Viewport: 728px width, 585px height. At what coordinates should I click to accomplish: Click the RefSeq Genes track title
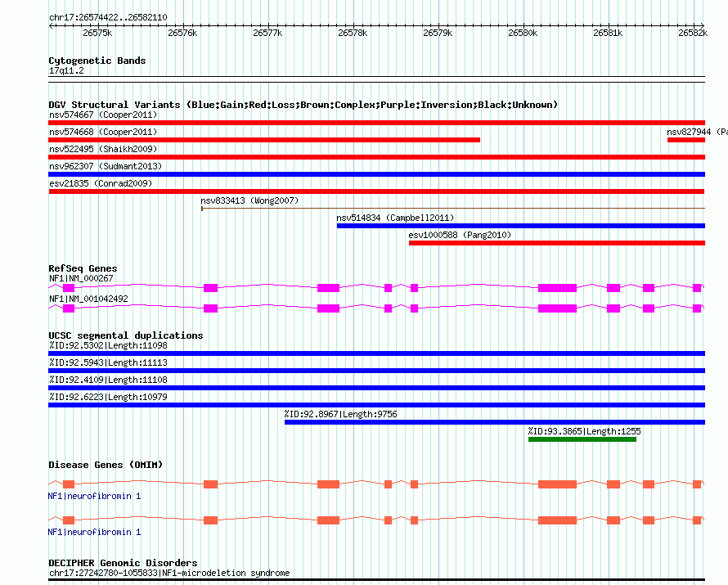point(83,268)
